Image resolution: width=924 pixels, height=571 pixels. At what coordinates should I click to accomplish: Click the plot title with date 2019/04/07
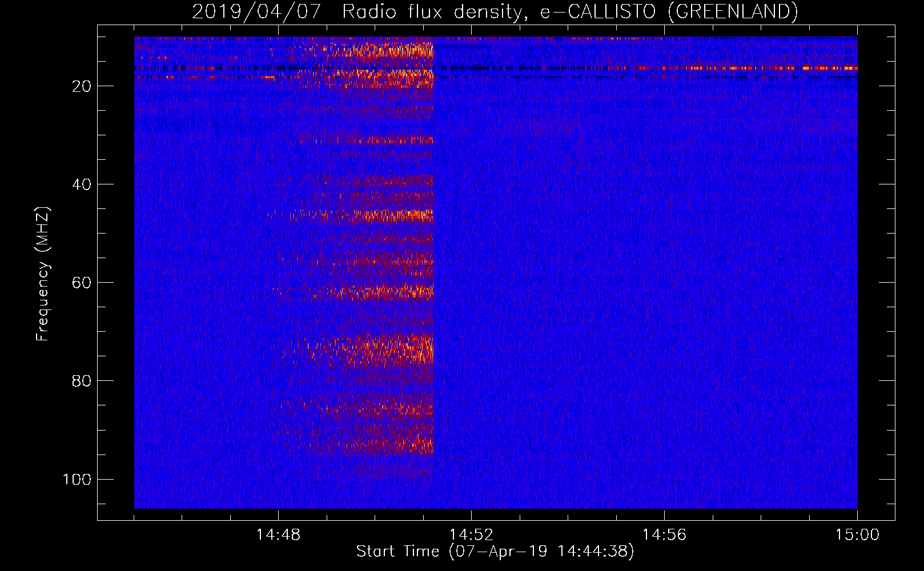tap(495, 11)
